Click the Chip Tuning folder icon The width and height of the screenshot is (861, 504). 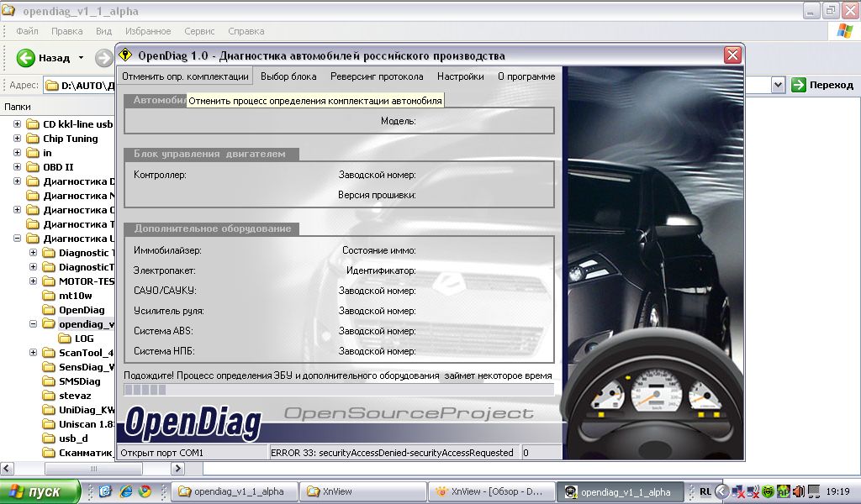(33, 139)
